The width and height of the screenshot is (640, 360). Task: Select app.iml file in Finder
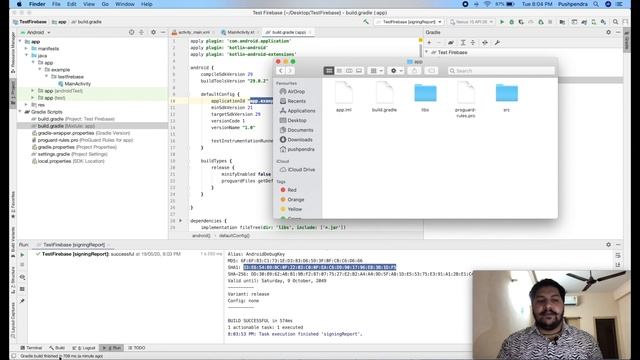point(344,96)
